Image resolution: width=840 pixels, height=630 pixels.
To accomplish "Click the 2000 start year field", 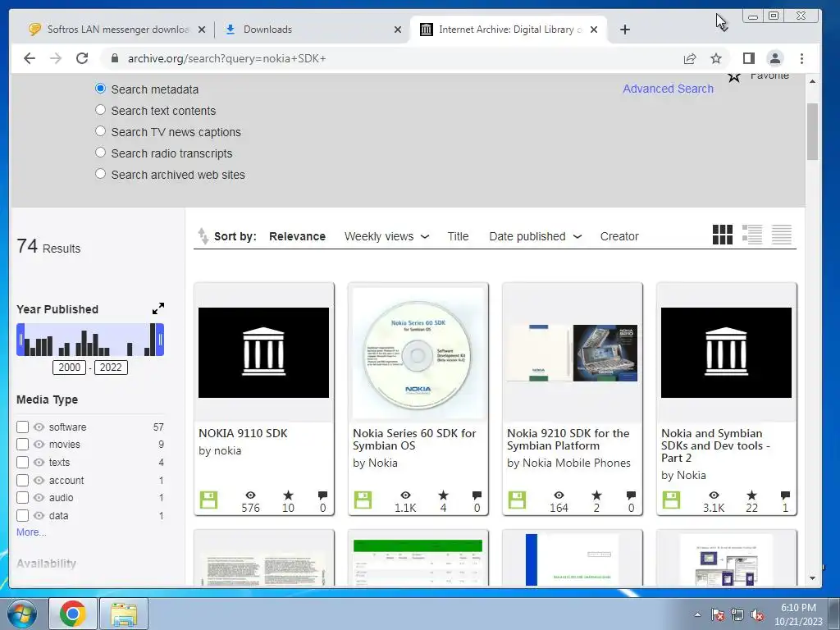I will click(x=69, y=367).
